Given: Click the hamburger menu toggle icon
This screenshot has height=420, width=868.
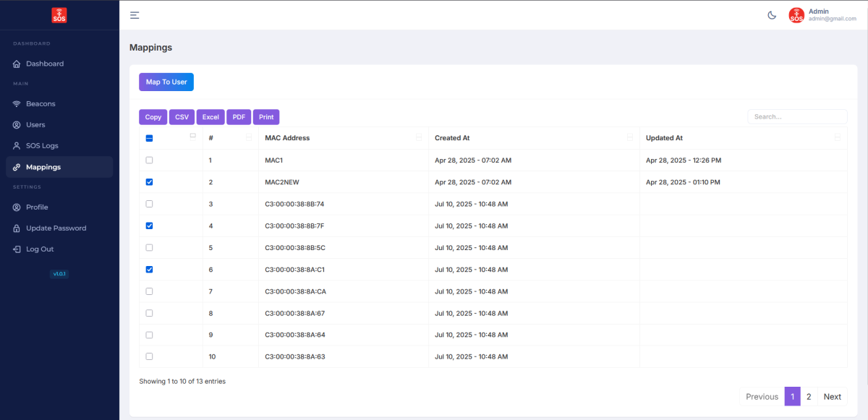Looking at the screenshot, I should point(135,15).
